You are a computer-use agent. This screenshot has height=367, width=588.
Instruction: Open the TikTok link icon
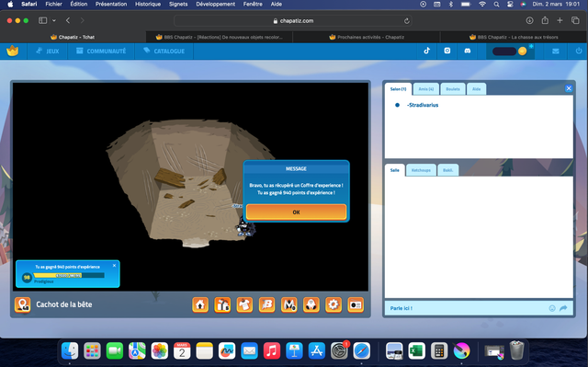tap(426, 51)
